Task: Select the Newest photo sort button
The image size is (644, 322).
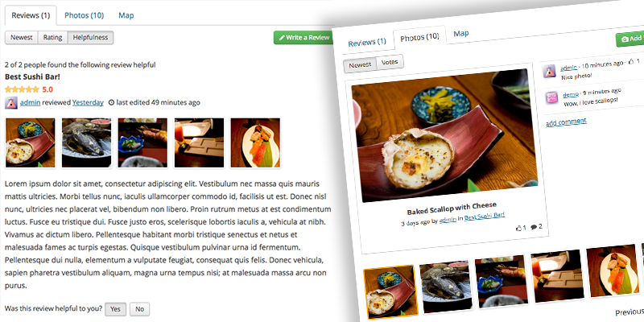Action: [x=360, y=64]
